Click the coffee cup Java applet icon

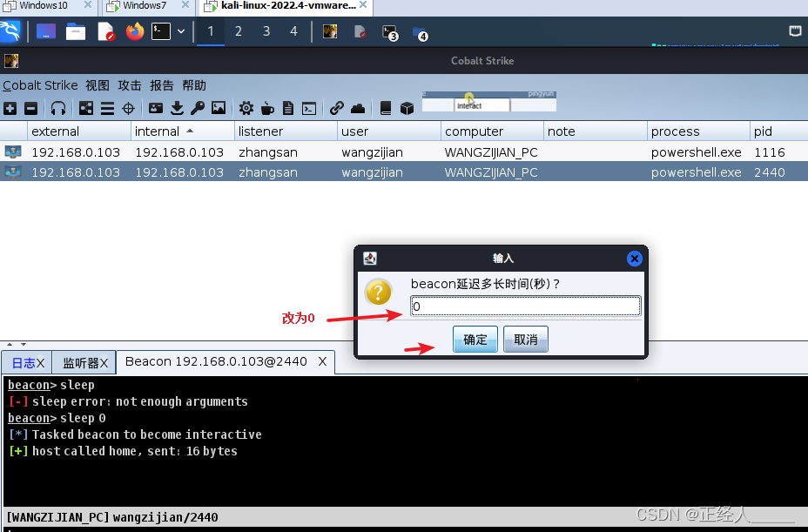pyautogui.click(x=267, y=108)
